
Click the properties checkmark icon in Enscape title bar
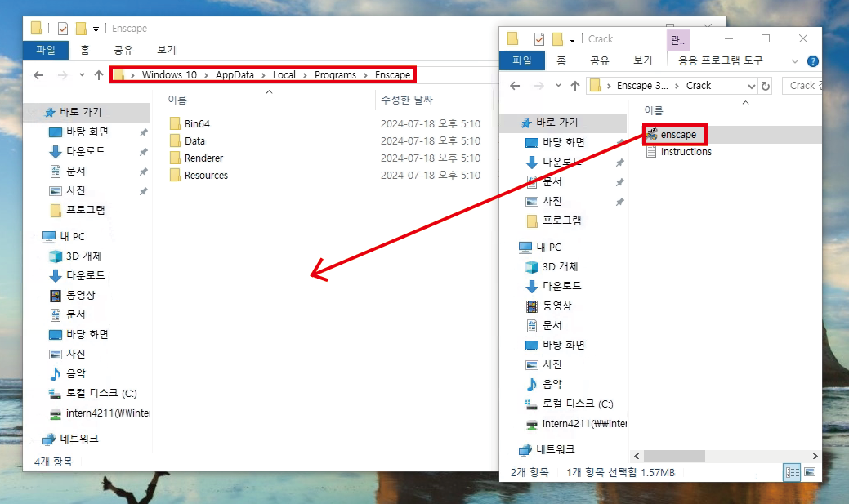[63, 28]
